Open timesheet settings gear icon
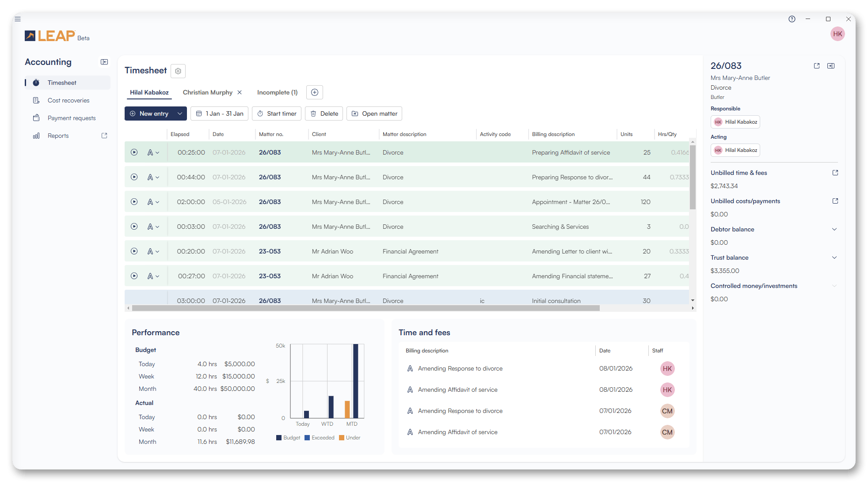 (178, 71)
